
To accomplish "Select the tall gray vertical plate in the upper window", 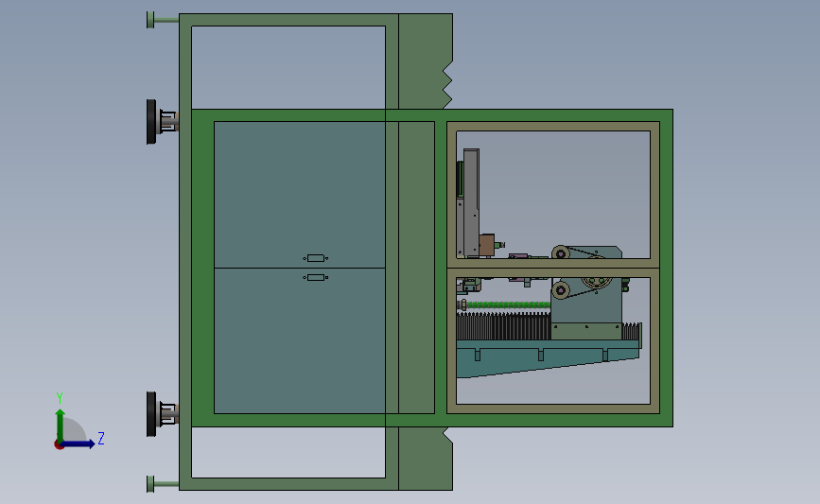I will coord(471,203).
